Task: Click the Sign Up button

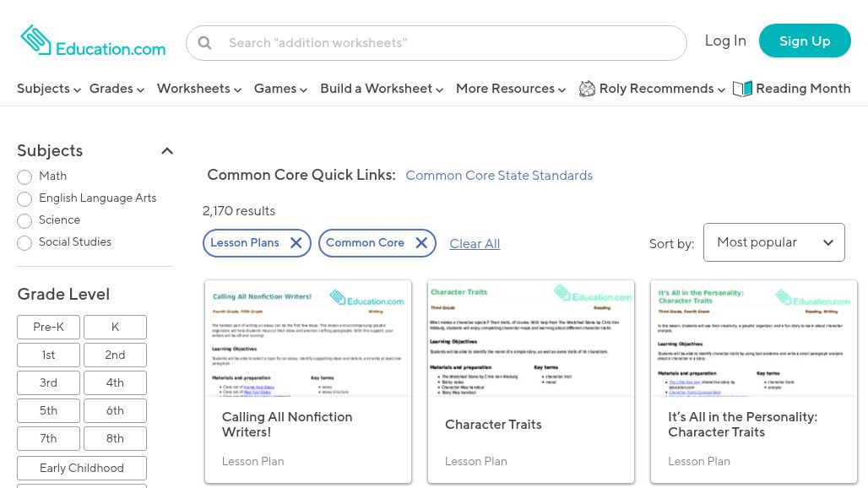Action: [804, 41]
